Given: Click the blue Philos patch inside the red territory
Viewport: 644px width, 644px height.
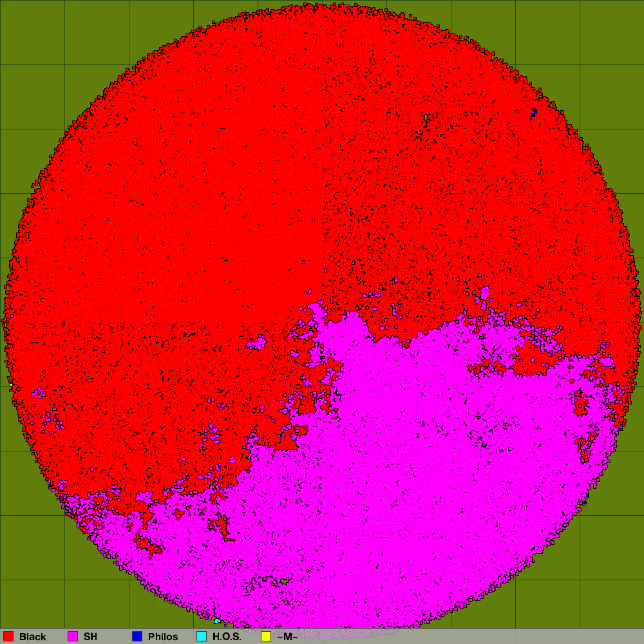Looking at the screenshot, I should pos(534,112).
